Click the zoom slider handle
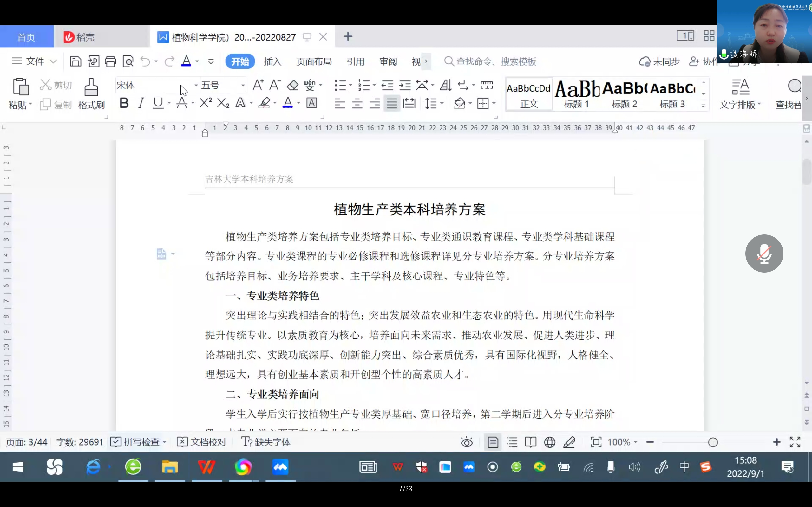812x507 pixels. [x=713, y=442]
